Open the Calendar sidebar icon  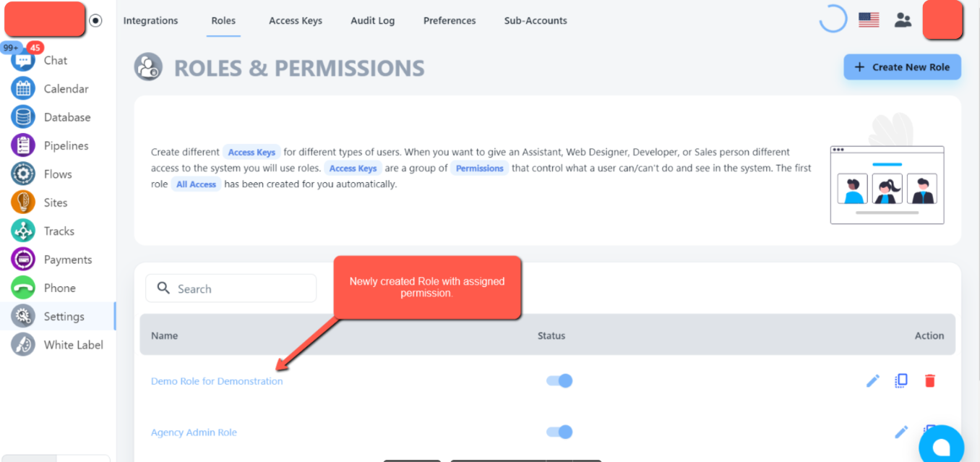tap(23, 89)
